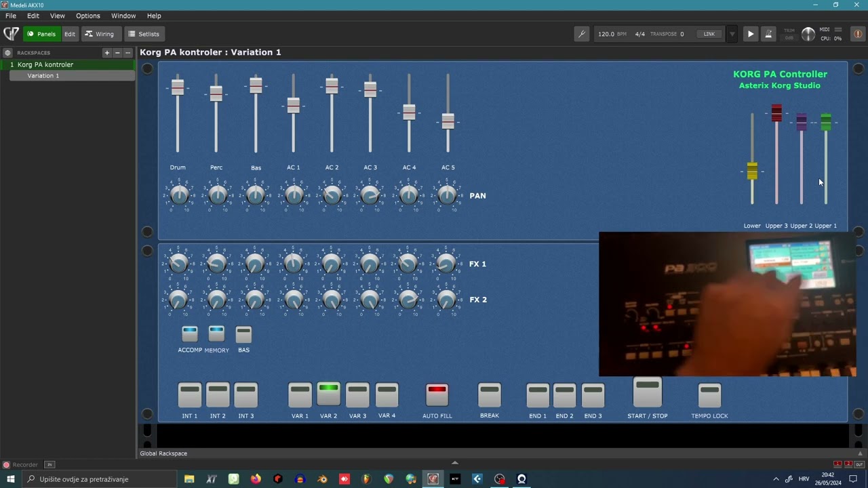
Task: Open the File menu
Action: [x=11, y=16]
